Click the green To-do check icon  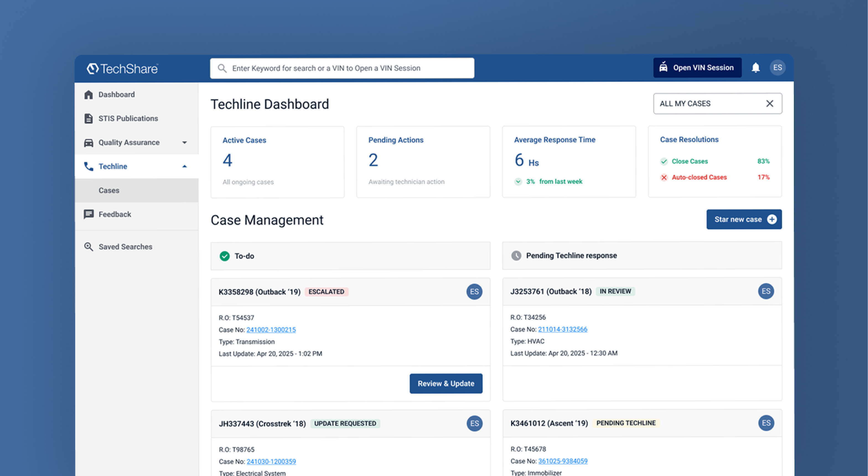pos(225,256)
